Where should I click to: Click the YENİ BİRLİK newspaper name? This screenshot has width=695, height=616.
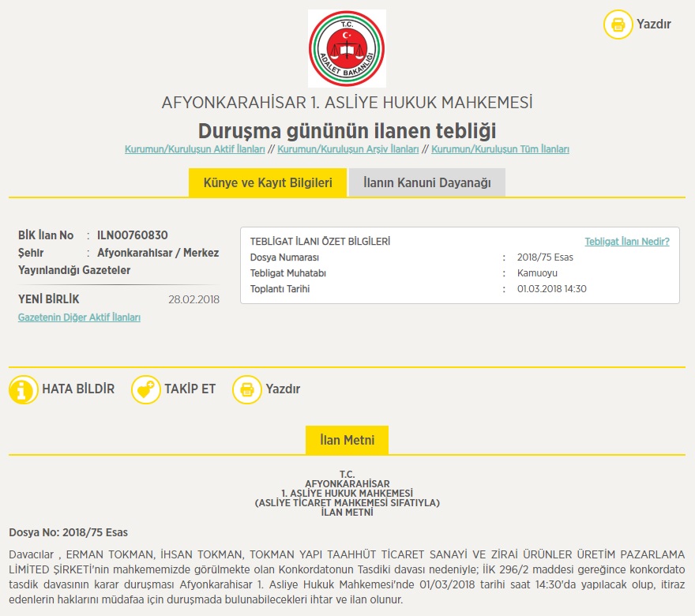tap(49, 299)
